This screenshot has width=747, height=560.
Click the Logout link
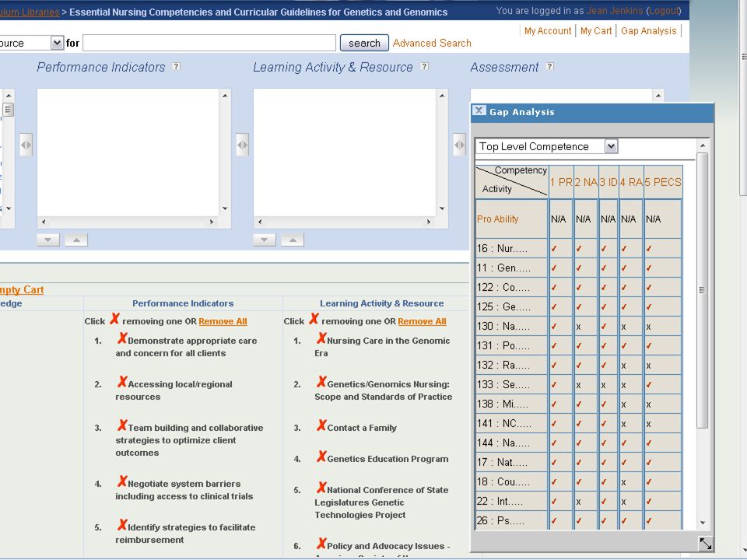coord(664,10)
